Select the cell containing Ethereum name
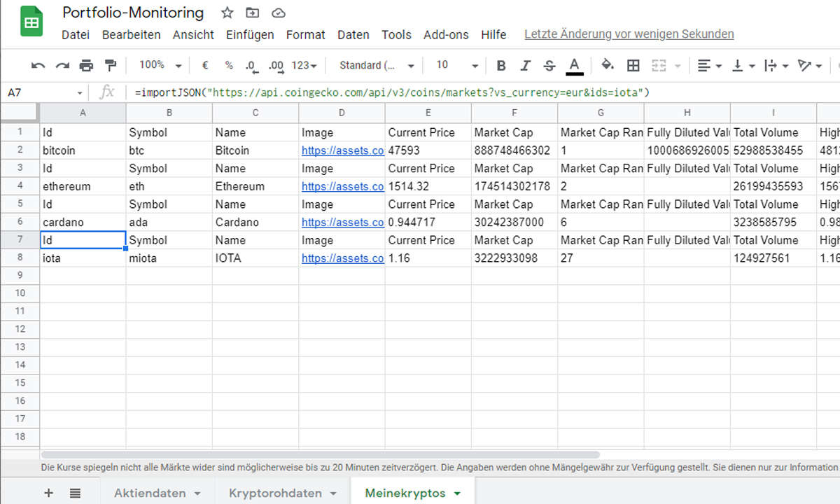The width and height of the screenshot is (840, 504). coord(255,186)
